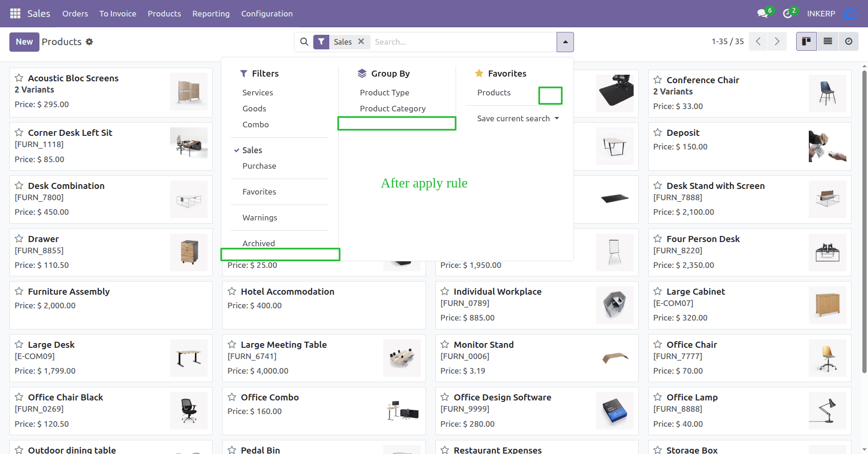Click the Products gear settings icon
The height and width of the screenshot is (454, 868).
[x=89, y=42]
